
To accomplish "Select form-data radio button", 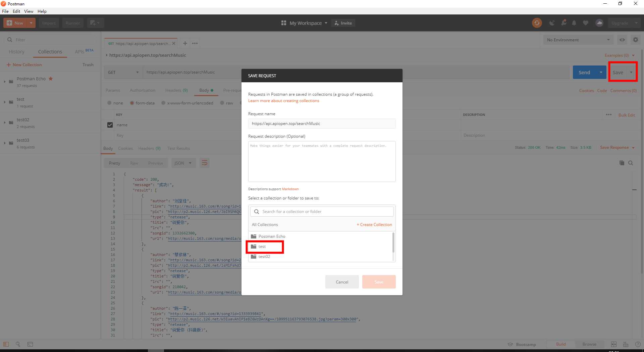I will tap(132, 103).
